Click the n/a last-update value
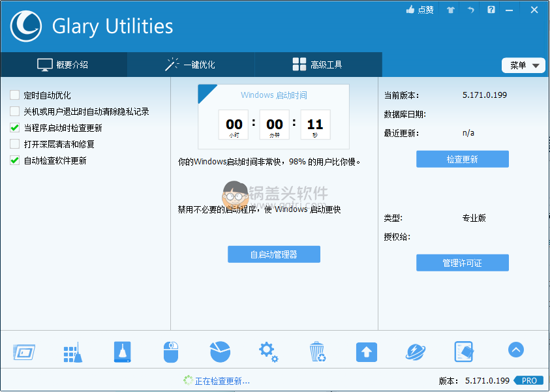 tap(468, 133)
